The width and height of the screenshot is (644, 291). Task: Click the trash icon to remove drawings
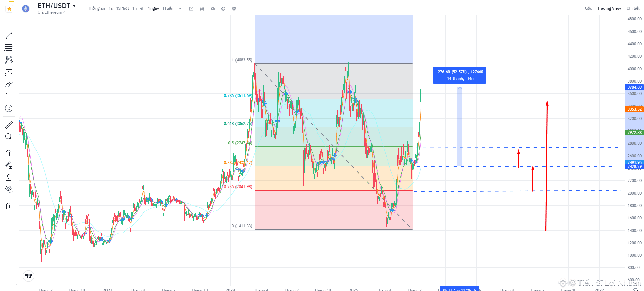9,206
